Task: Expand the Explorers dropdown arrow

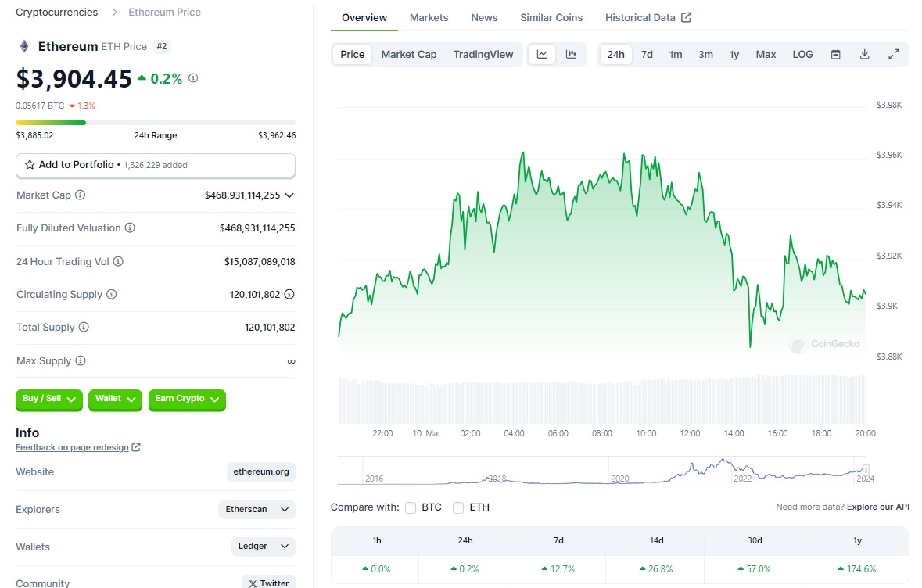Action: click(285, 509)
